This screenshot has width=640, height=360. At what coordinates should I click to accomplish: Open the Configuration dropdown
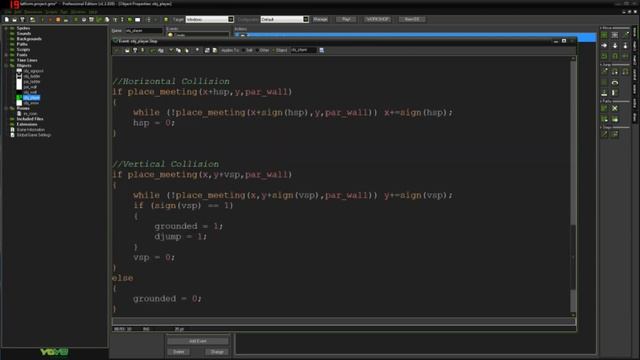tap(306, 20)
